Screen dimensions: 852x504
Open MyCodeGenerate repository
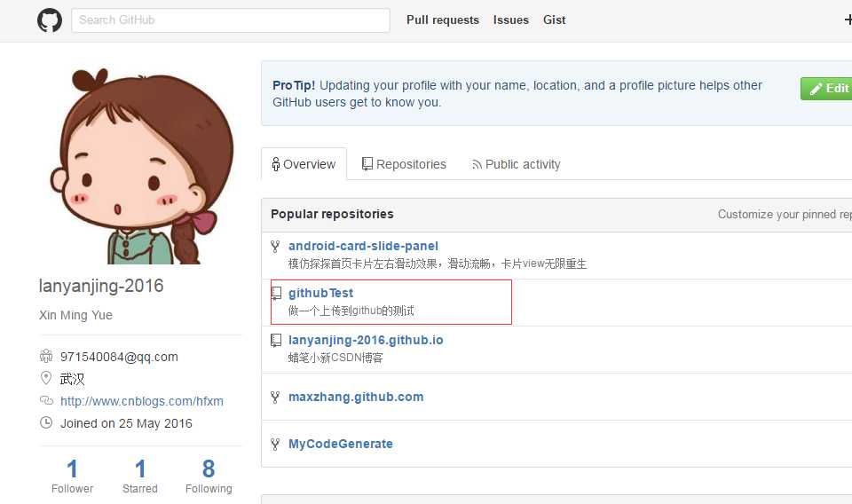[x=340, y=444]
